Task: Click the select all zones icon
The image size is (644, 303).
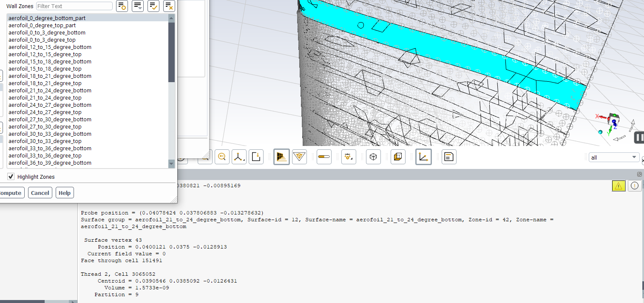Action: (153, 6)
